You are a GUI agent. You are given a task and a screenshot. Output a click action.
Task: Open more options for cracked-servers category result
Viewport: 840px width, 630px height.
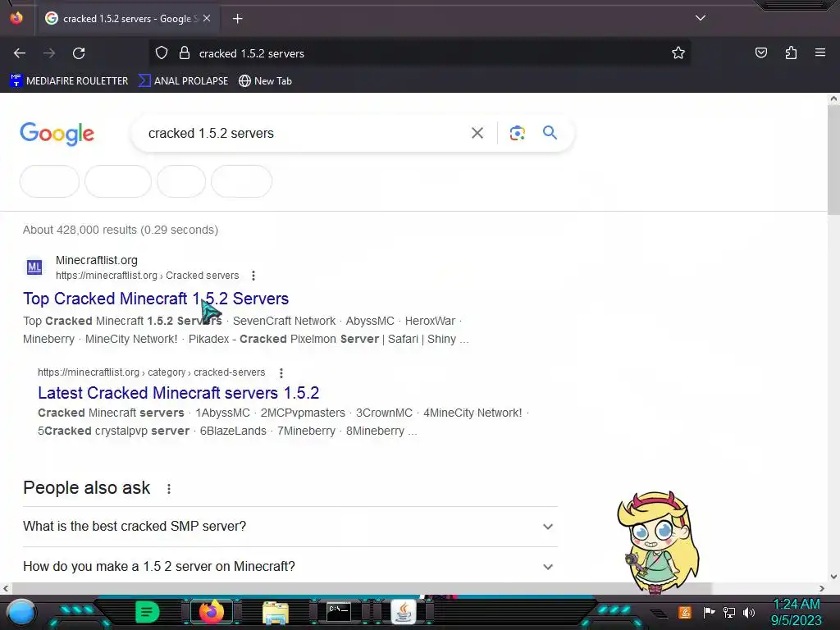point(281,372)
